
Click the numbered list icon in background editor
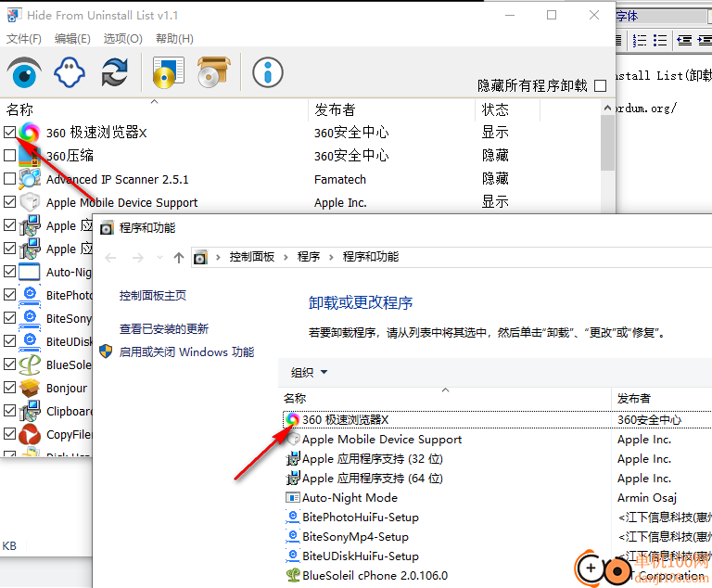[x=640, y=41]
